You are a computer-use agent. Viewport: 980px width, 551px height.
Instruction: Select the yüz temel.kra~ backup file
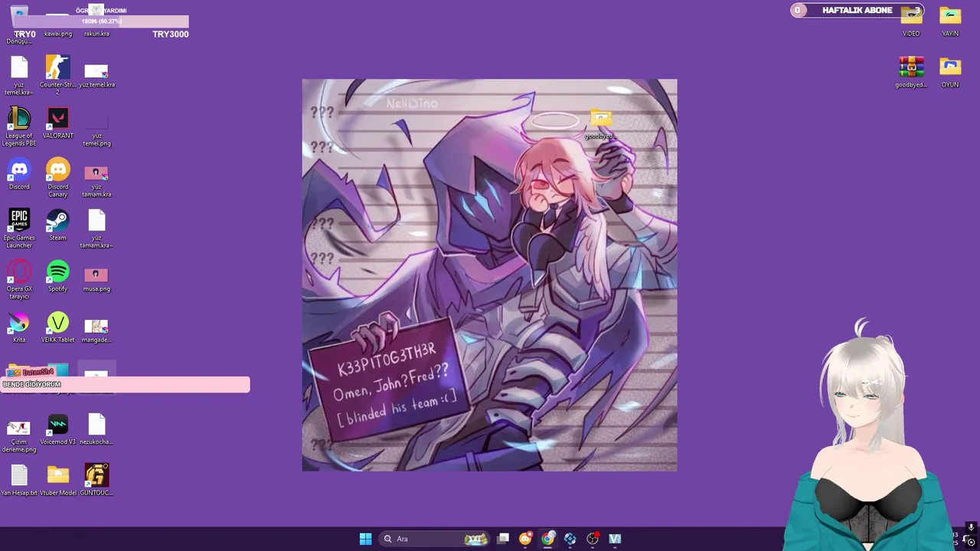click(x=19, y=76)
